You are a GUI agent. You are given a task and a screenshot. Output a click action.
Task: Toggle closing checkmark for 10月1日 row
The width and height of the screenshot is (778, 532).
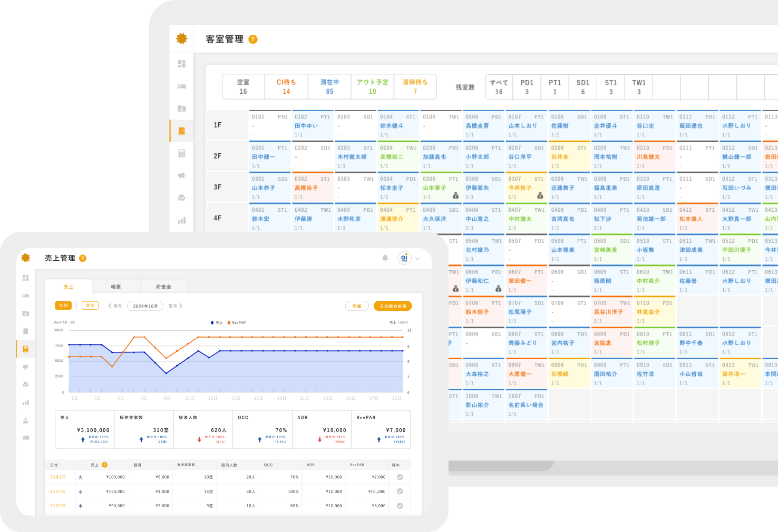click(400, 477)
